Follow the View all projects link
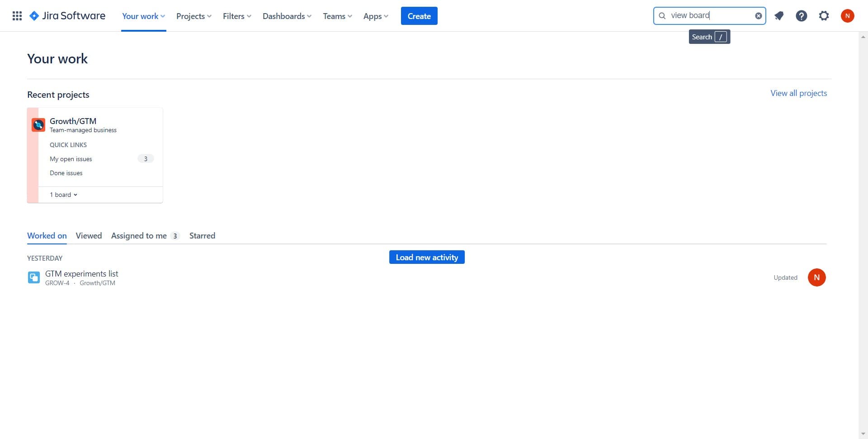The height and width of the screenshot is (439, 868). tap(798, 93)
